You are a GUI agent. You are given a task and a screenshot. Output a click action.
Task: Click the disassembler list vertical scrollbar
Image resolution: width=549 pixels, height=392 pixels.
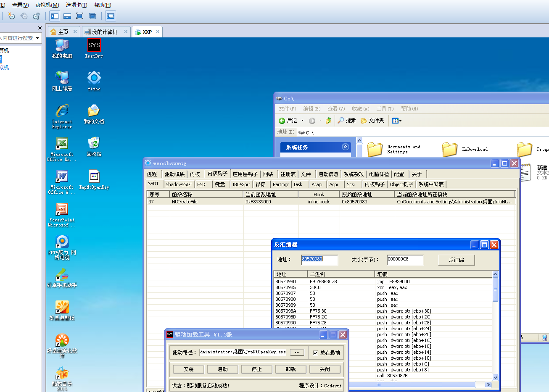click(495, 326)
